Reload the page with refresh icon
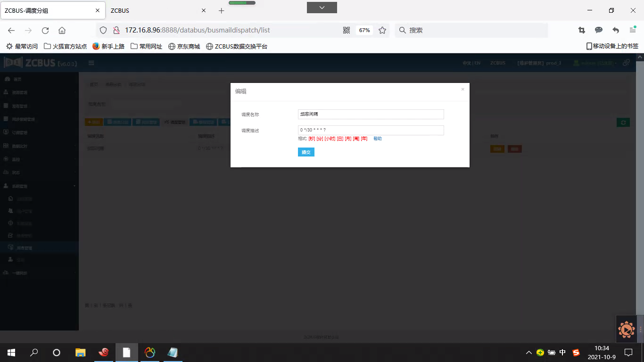This screenshot has height=362, width=644. pos(45,30)
